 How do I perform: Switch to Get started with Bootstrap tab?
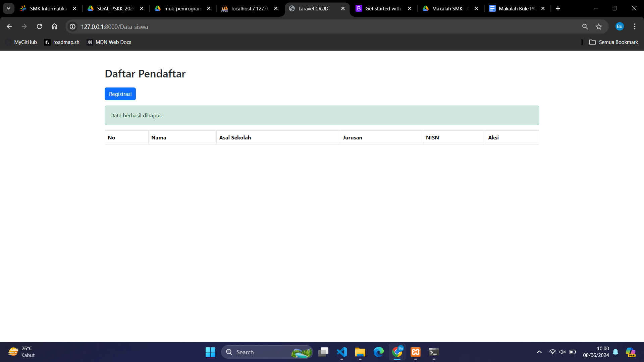click(382, 8)
